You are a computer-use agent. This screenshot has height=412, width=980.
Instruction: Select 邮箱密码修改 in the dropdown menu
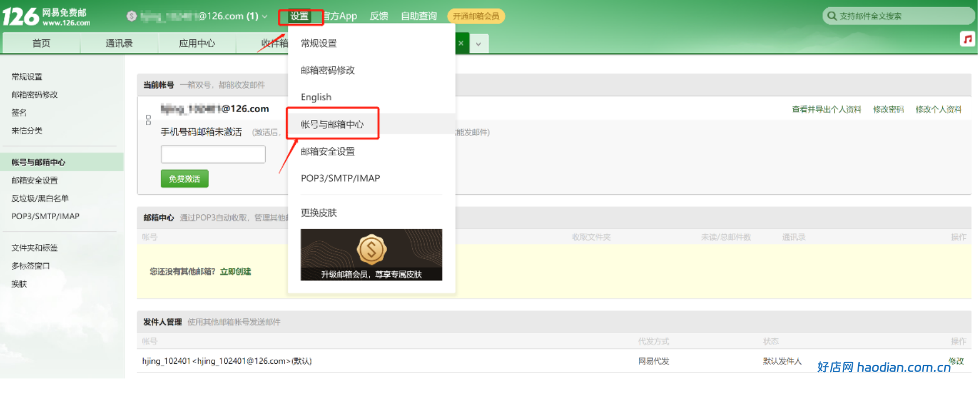(x=327, y=70)
